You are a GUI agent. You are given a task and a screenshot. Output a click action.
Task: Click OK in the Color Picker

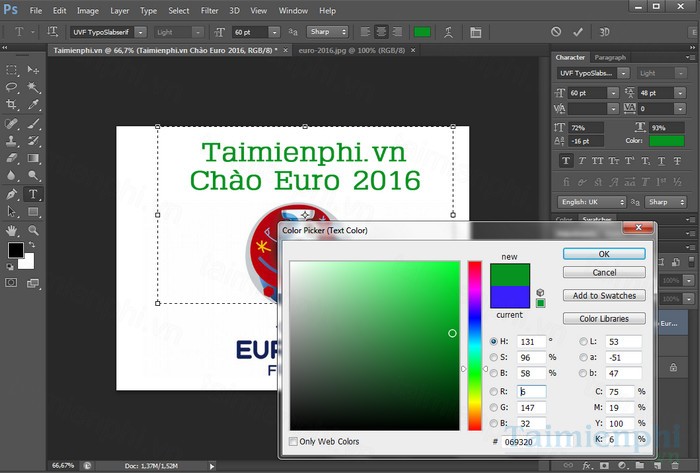pos(604,254)
